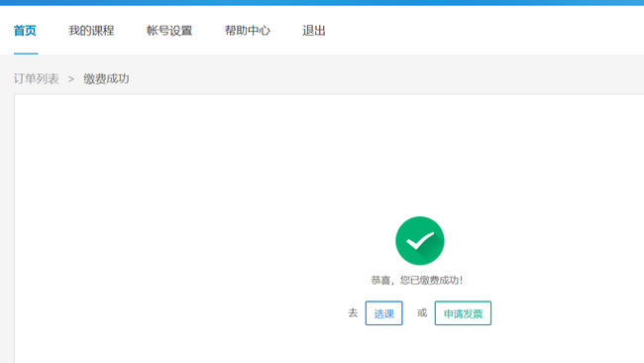Click the breadcrumb '>' separator arrow
Image resolution: width=644 pixels, height=363 pixels.
pyautogui.click(x=71, y=79)
